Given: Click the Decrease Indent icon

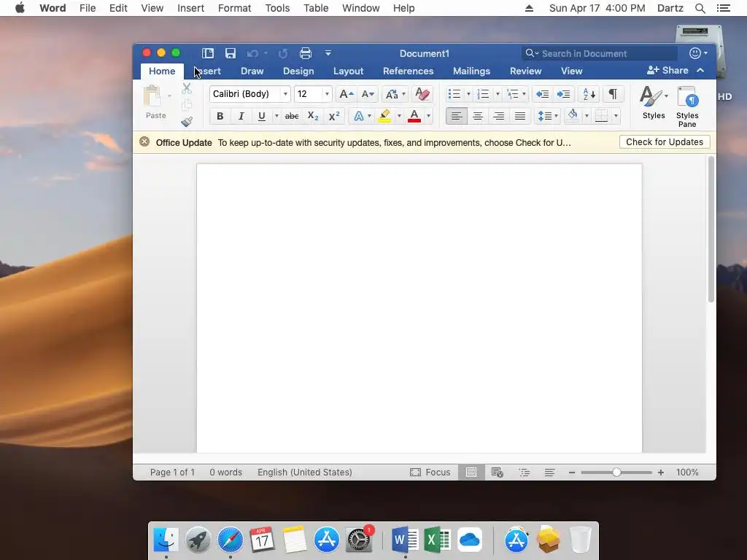Looking at the screenshot, I should (542, 94).
